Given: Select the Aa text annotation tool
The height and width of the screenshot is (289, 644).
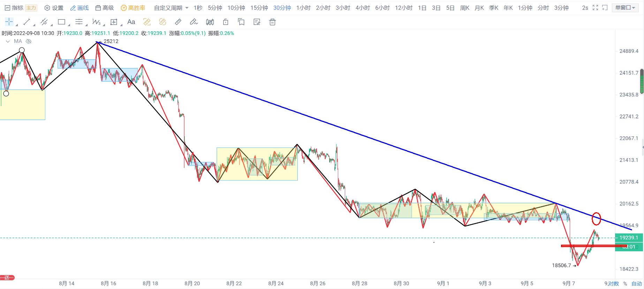Looking at the screenshot, I should coord(131,22).
